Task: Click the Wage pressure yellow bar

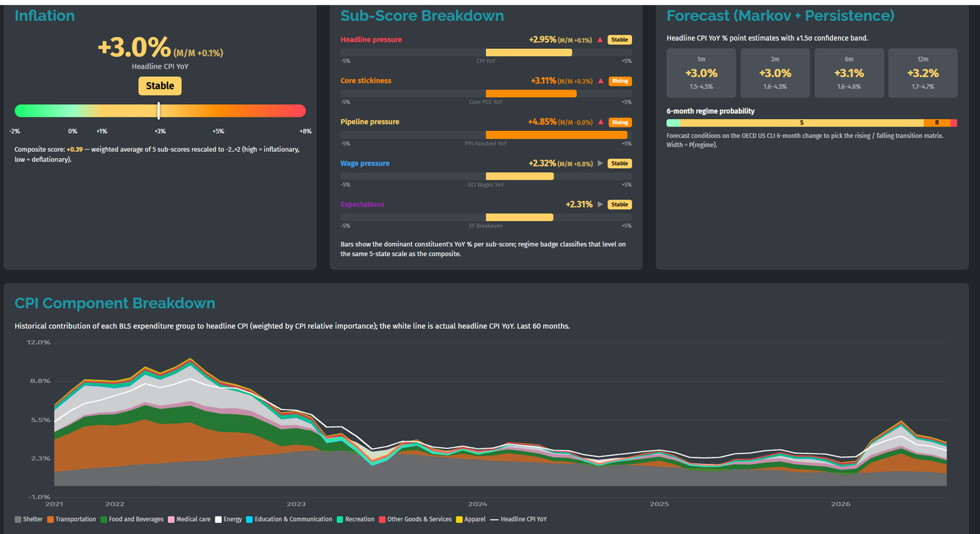Action: click(x=519, y=176)
